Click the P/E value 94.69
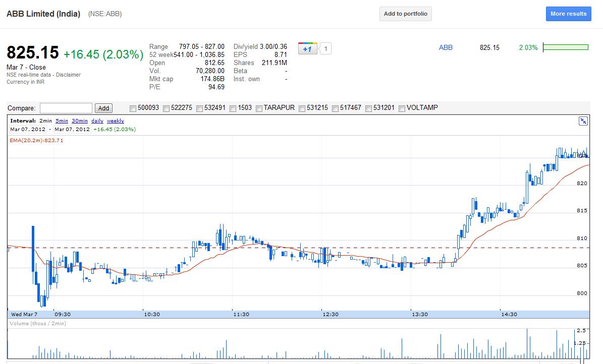This screenshot has height=364, width=603. click(x=216, y=87)
